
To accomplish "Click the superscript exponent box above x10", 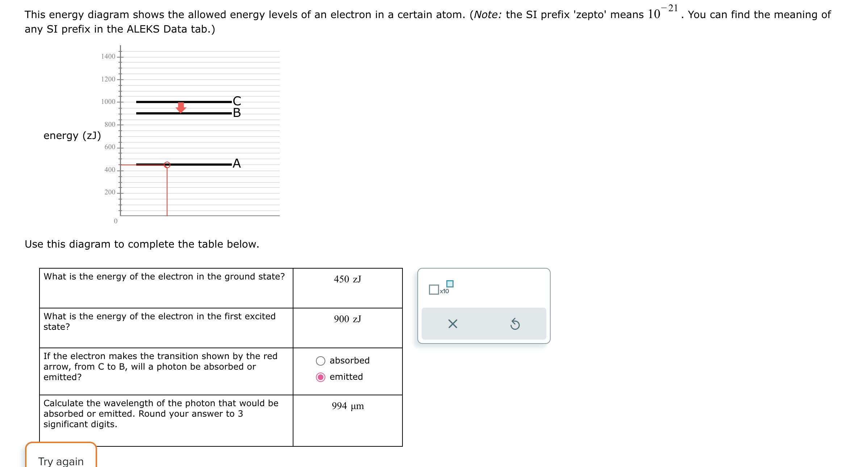I will (449, 284).
